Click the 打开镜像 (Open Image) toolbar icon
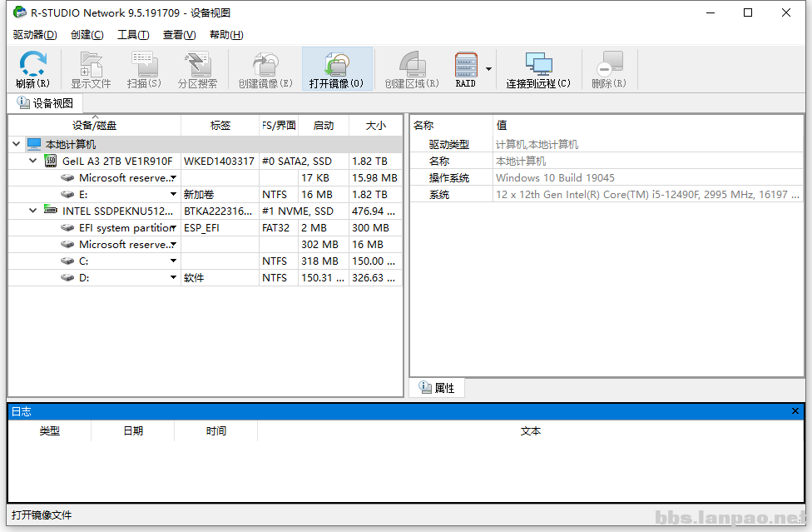 tap(336, 70)
